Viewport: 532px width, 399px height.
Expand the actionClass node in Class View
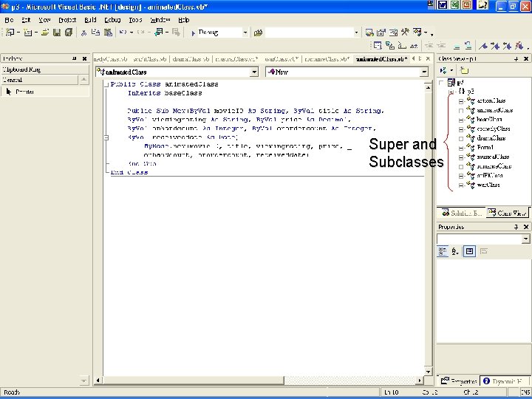click(x=461, y=100)
